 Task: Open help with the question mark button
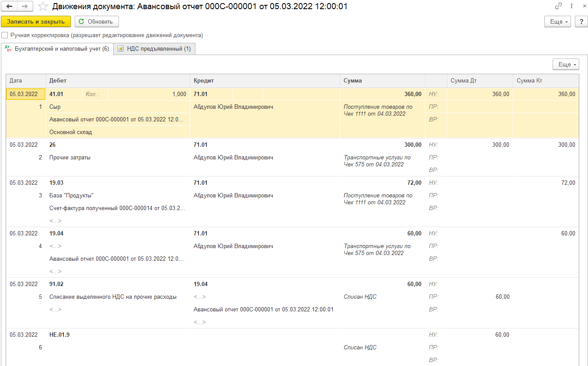coord(581,22)
